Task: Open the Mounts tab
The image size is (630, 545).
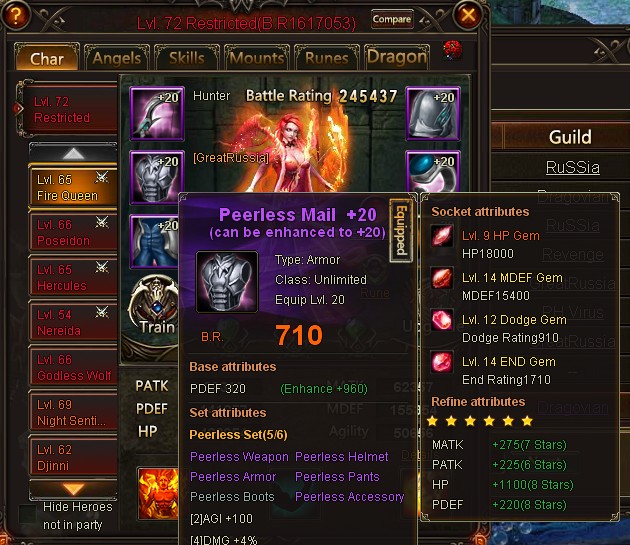Action: click(257, 58)
